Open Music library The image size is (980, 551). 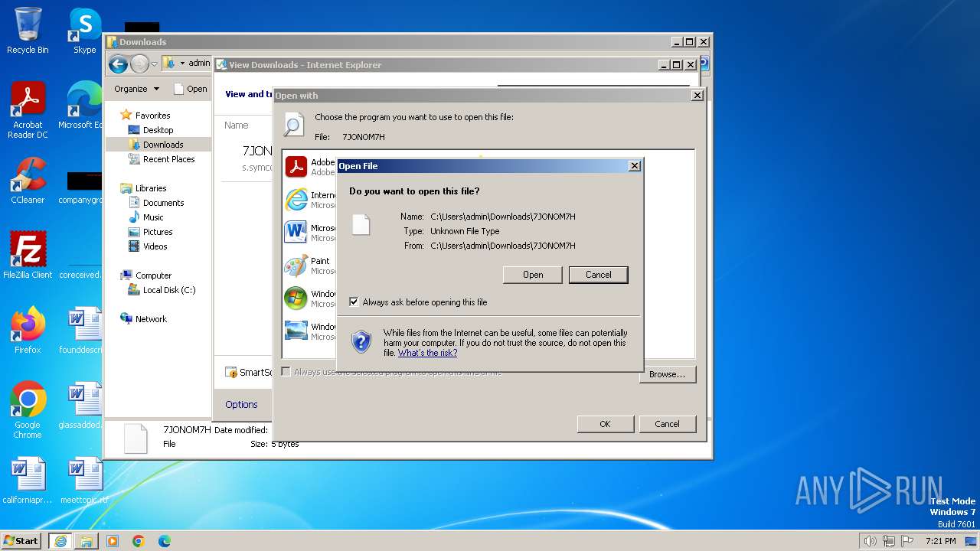153,217
